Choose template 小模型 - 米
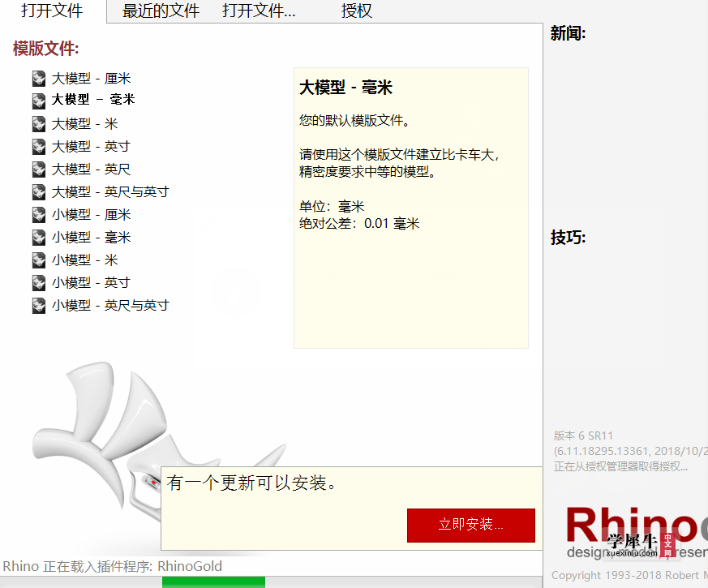The width and height of the screenshot is (708, 588). pyautogui.click(x=85, y=260)
